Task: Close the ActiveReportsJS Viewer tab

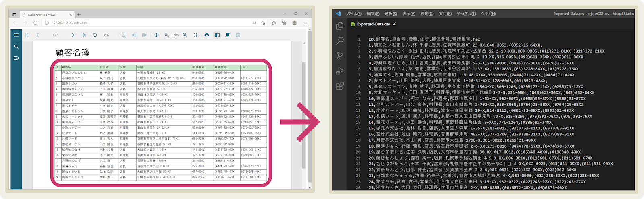Action: click(x=71, y=14)
